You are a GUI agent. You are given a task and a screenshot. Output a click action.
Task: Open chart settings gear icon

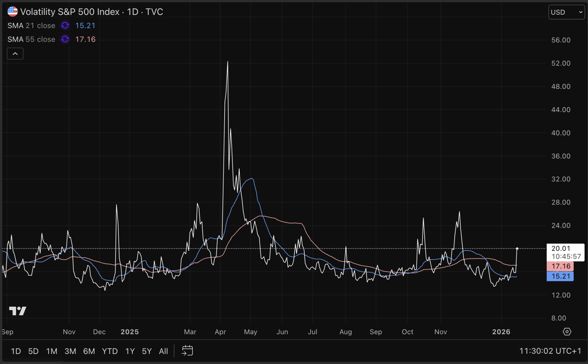pyautogui.click(x=567, y=332)
